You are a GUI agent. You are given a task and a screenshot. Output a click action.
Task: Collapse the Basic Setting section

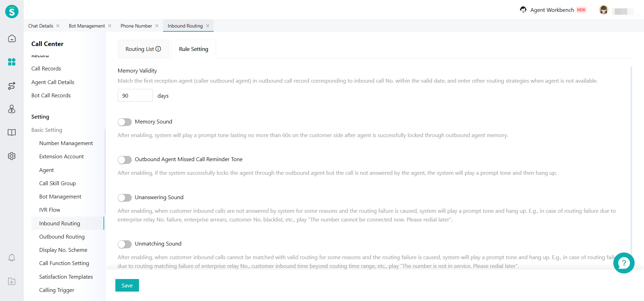[47, 130]
